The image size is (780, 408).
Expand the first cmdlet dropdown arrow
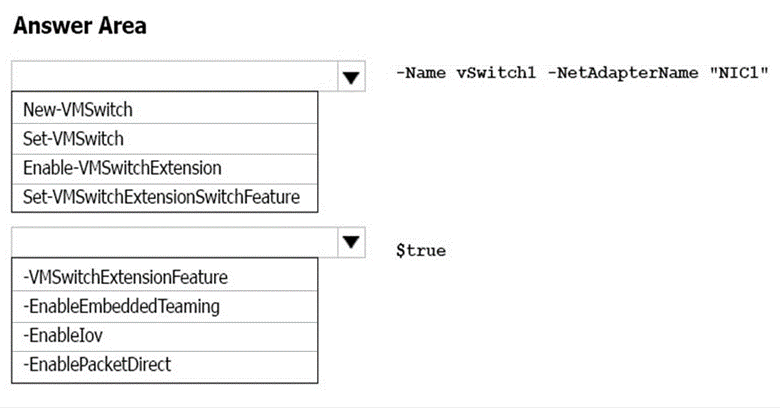coord(350,76)
